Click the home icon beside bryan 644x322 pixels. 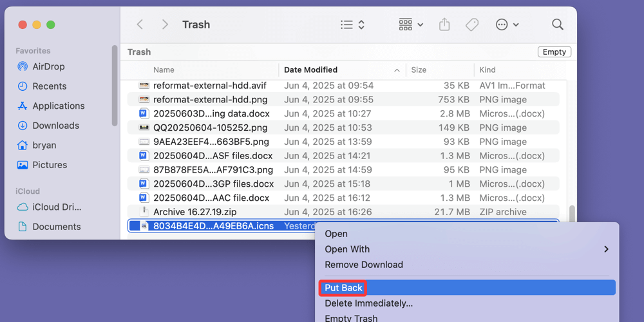(23, 146)
